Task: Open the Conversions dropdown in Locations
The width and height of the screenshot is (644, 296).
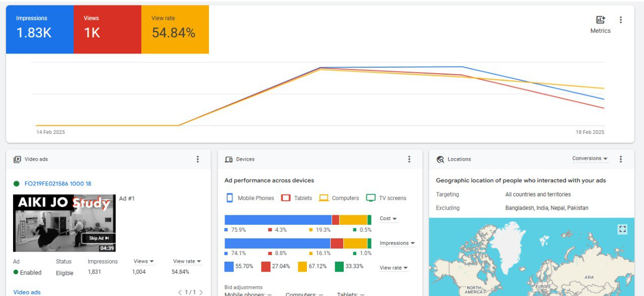Action: (589, 159)
